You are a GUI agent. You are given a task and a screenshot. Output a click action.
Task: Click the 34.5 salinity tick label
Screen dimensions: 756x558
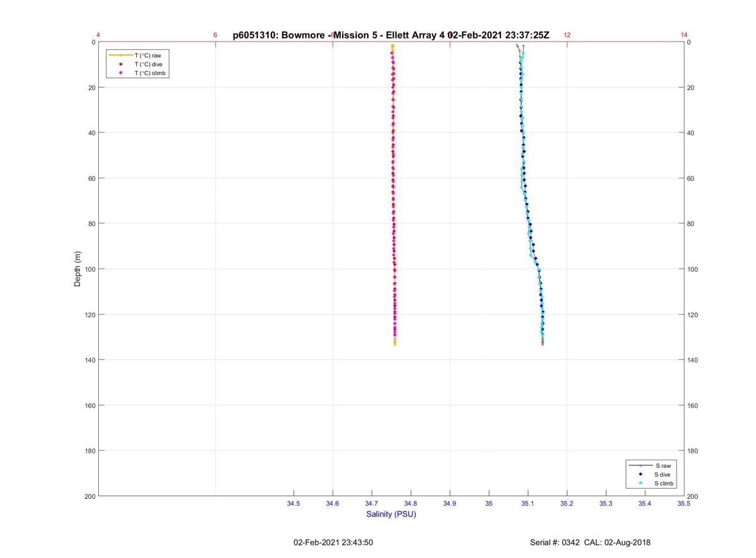[294, 503]
